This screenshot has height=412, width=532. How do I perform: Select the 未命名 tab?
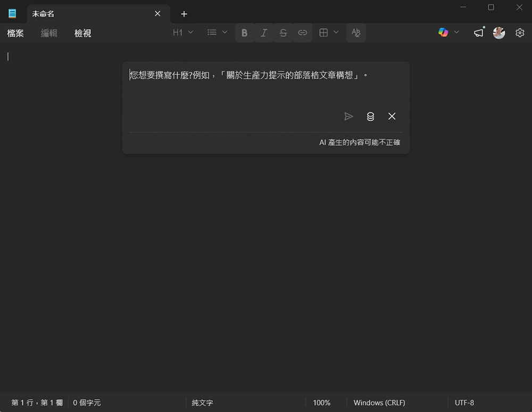tap(64, 13)
